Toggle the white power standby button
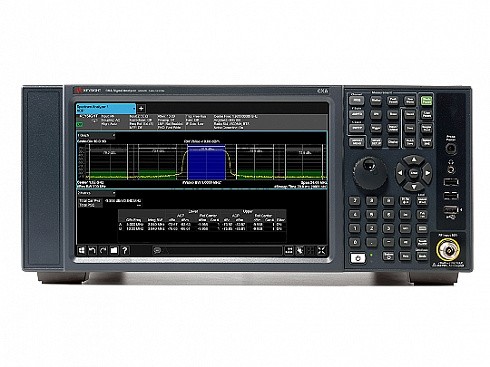Image resolution: width=490 pixels, height=367 pixels. pyautogui.click(x=358, y=258)
